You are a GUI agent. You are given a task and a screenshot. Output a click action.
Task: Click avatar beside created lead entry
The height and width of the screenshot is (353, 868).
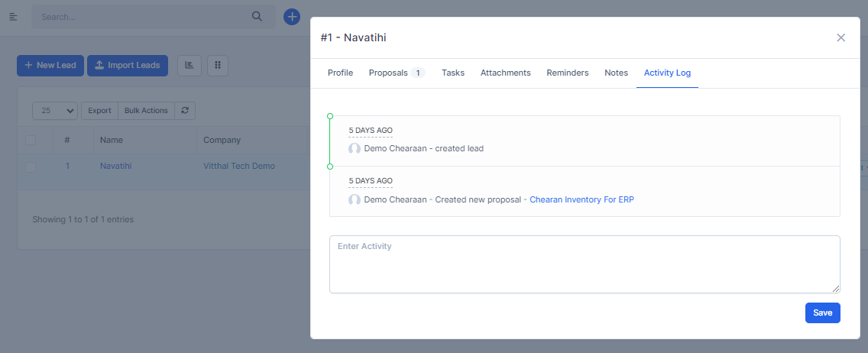355,149
